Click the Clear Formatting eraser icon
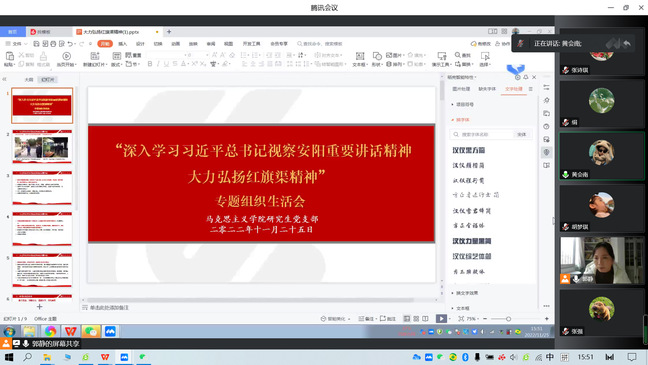The width and height of the screenshot is (648, 365). tap(232, 55)
